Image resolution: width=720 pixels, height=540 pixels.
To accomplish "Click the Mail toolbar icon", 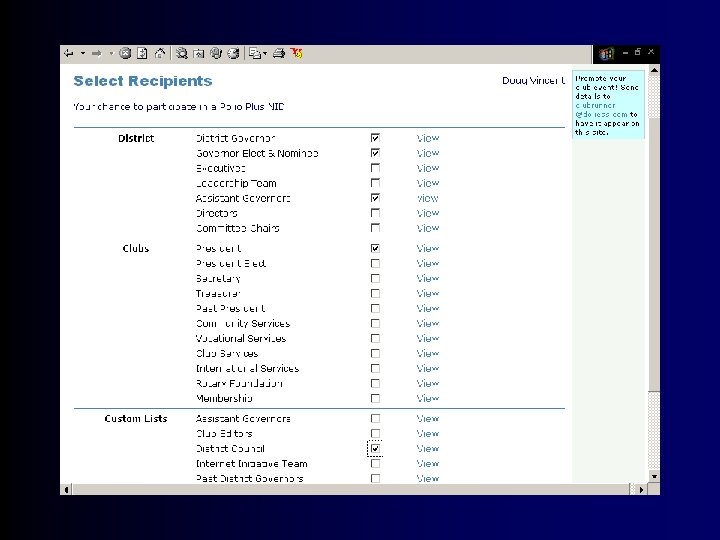I will tap(255, 54).
